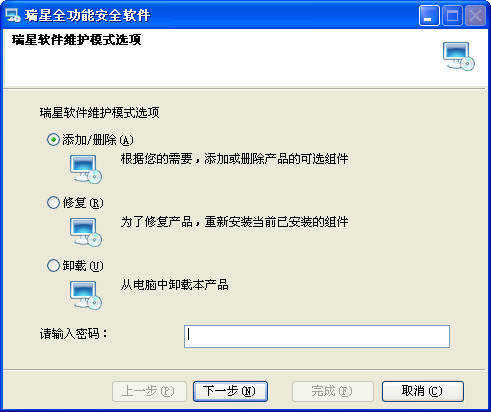Click the disabled 完成 (F) button
Image resolution: width=491 pixels, height=412 pixels.
[332, 391]
